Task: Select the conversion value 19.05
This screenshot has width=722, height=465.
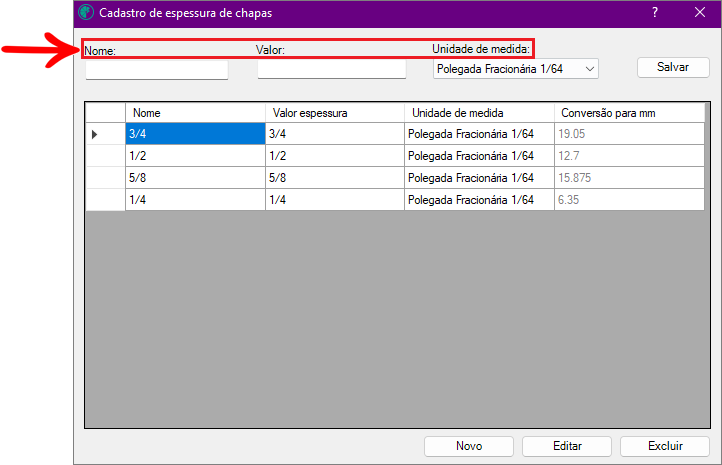Action: tap(629, 134)
